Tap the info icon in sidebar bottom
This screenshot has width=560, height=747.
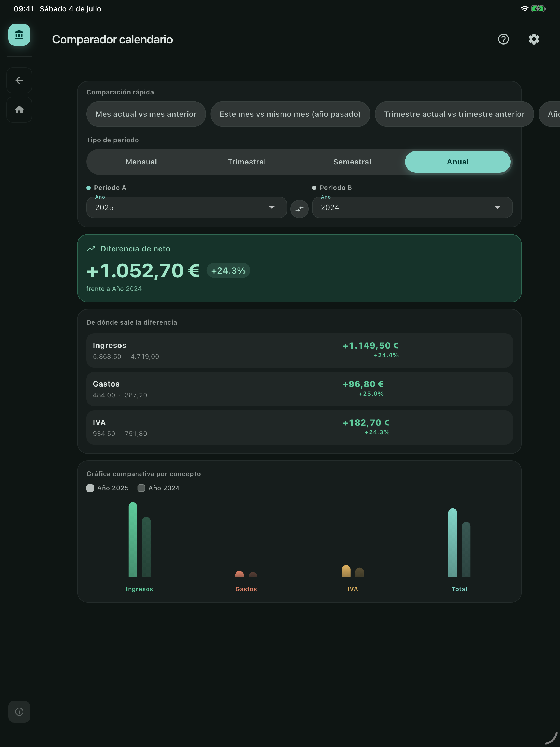(x=19, y=711)
